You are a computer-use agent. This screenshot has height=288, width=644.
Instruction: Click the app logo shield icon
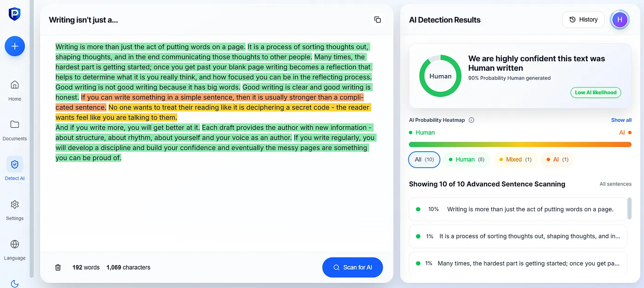(15, 14)
